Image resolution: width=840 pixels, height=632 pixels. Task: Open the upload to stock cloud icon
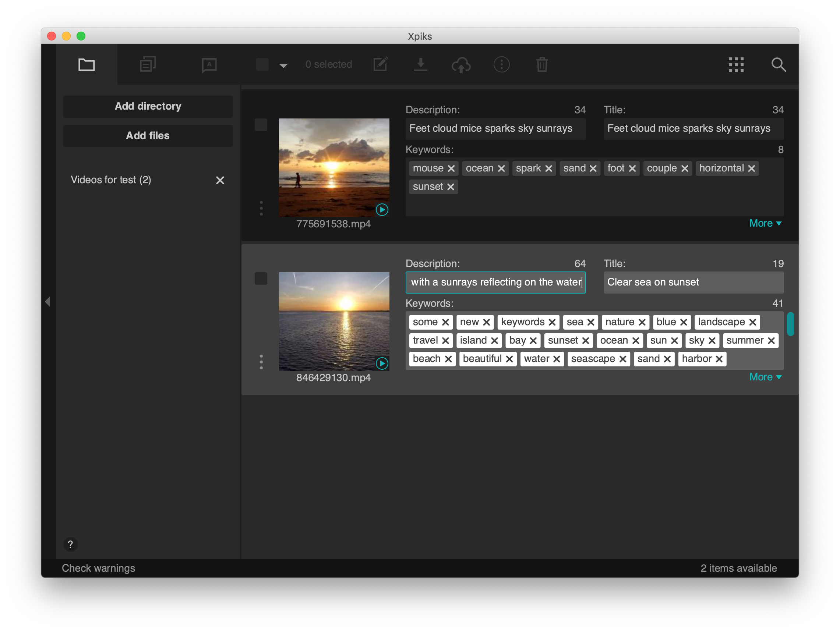pyautogui.click(x=461, y=64)
